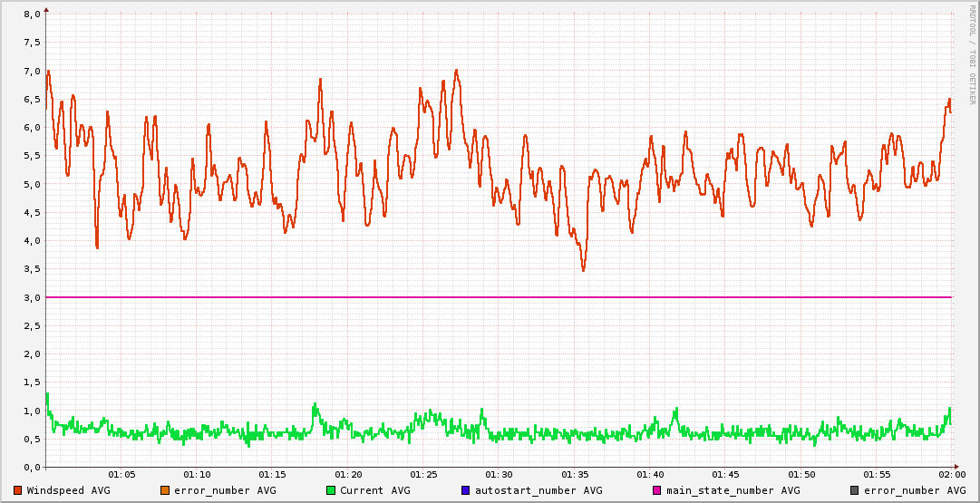Click the autostart_number AVG legend label

point(539,490)
